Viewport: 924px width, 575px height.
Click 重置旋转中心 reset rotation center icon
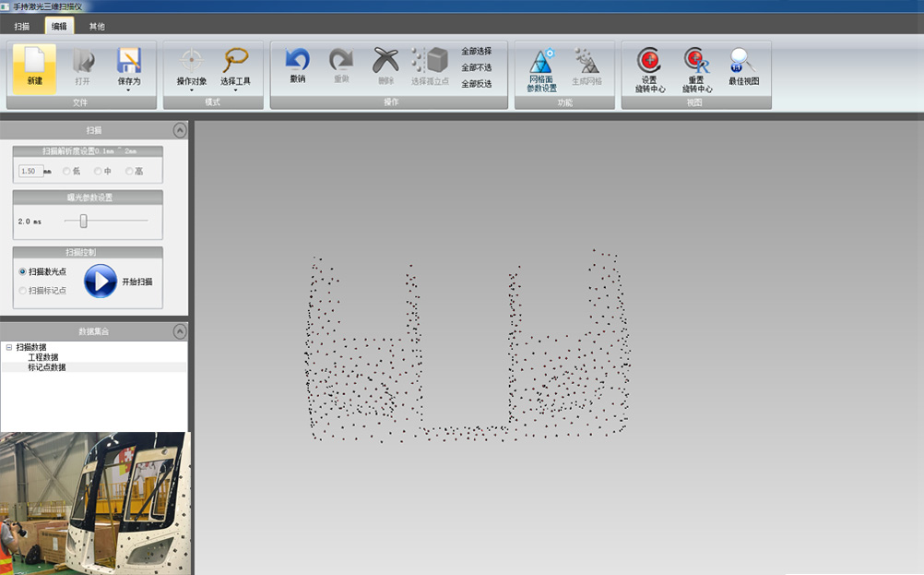click(696, 62)
